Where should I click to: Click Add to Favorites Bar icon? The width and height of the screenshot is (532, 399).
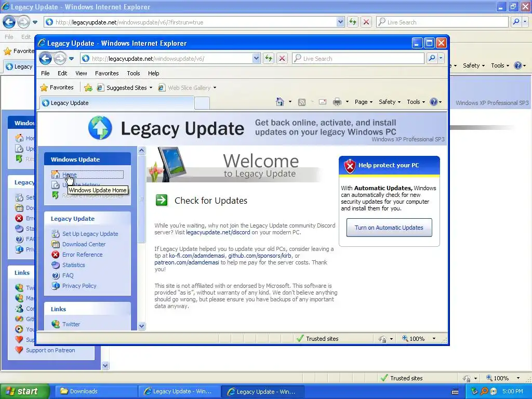pyautogui.click(x=88, y=87)
